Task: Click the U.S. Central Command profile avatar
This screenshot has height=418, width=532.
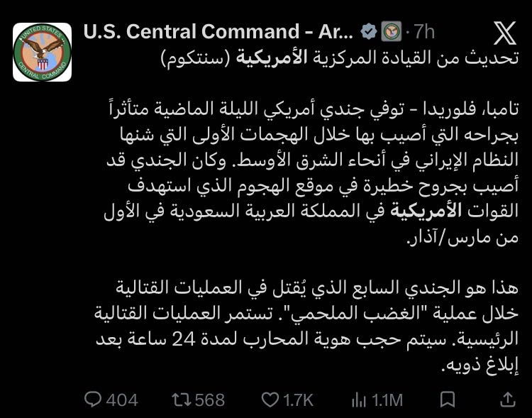Action: pos(43,51)
